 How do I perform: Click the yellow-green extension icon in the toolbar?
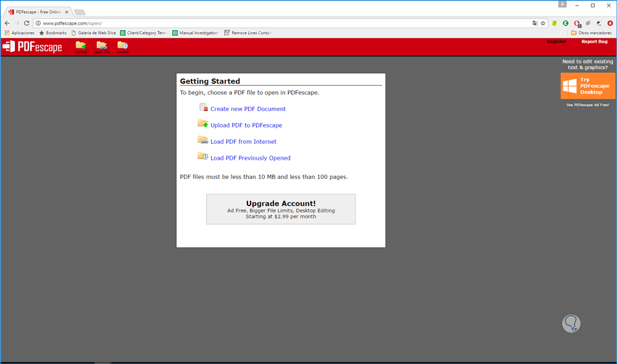coord(555,23)
